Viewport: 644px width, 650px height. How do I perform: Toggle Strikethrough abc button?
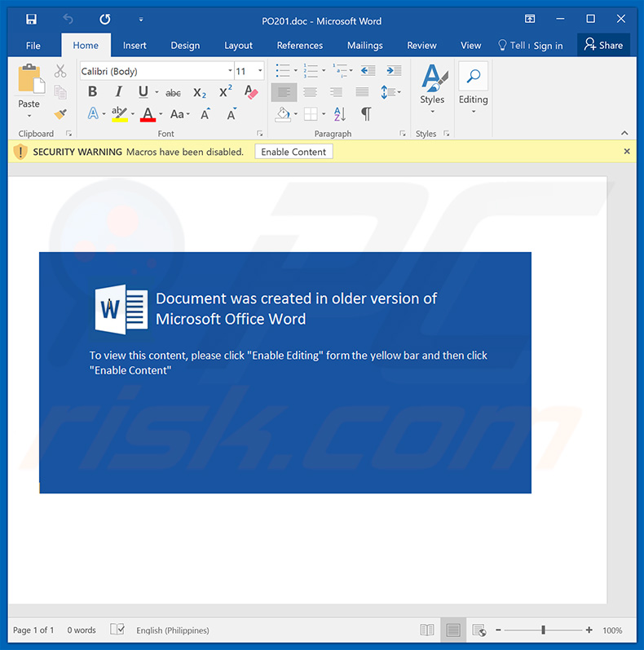click(x=173, y=93)
